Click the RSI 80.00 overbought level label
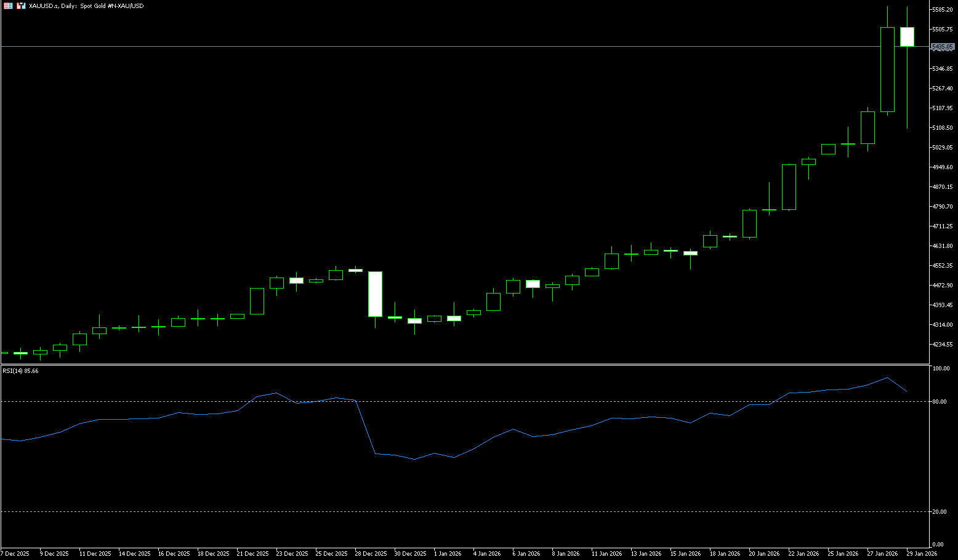958x560 pixels. point(940,402)
